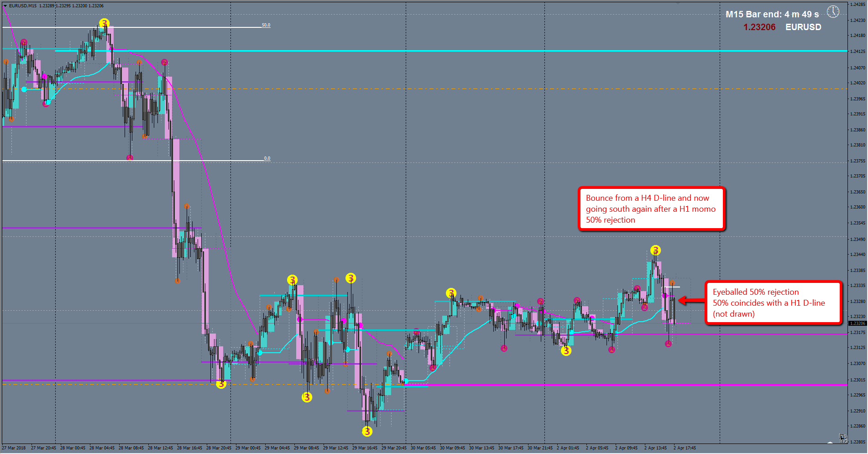Click the '28 Mar 04:45' time label
This screenshot has height=454, width=868.
coord(102,448)
